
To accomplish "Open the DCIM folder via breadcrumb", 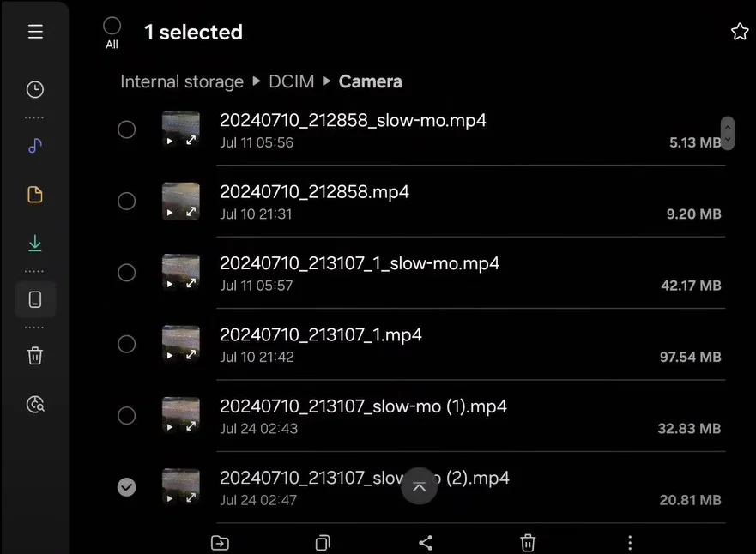I will pyautogui.click(x=291, y=81).
